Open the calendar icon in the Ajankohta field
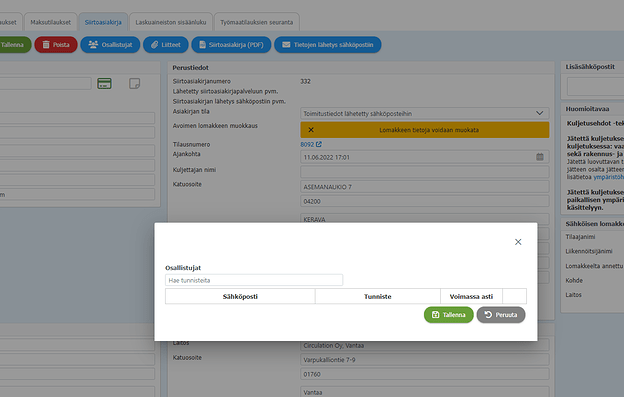Screen dimensions: 624x397 pos(540,157)
